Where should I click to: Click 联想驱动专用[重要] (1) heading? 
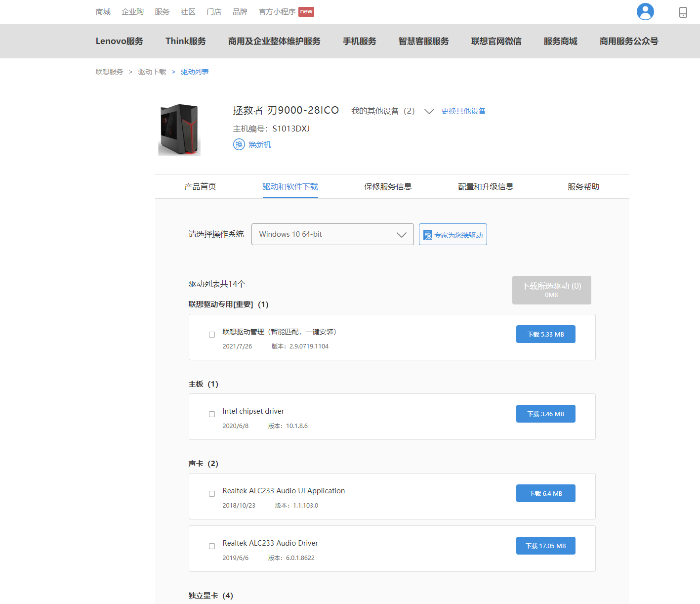coord(228,304)
